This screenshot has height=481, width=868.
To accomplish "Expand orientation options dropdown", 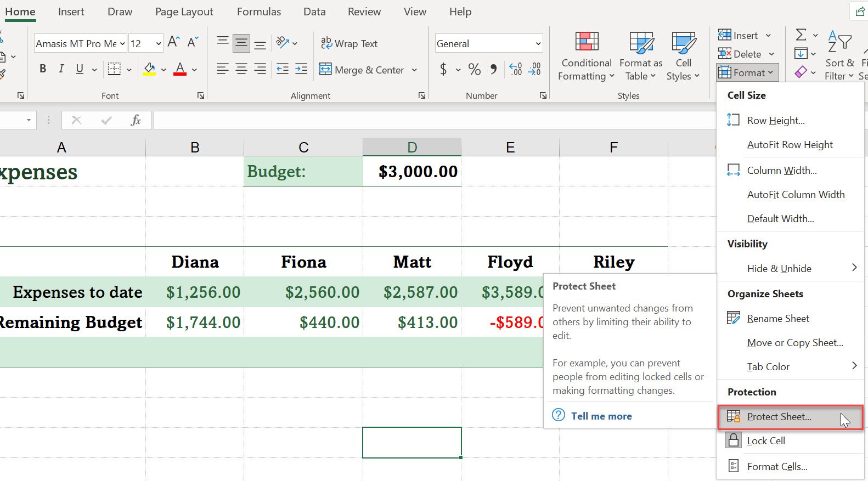I will pyautogui.click(x=295, y=43).
